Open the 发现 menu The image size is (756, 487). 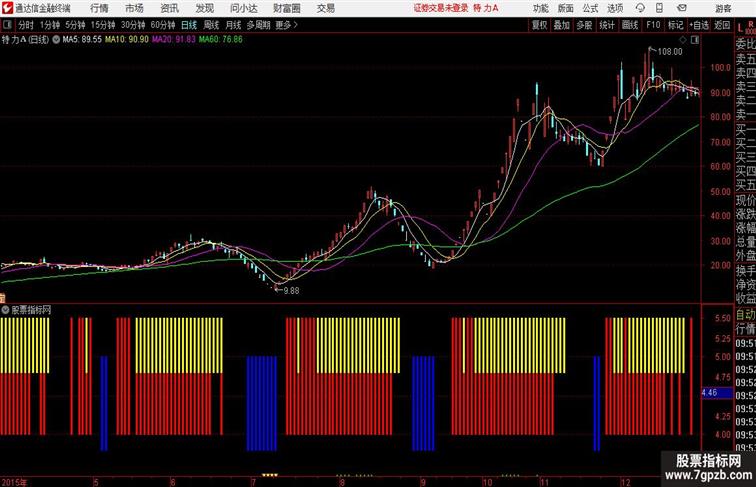point(204,8)
